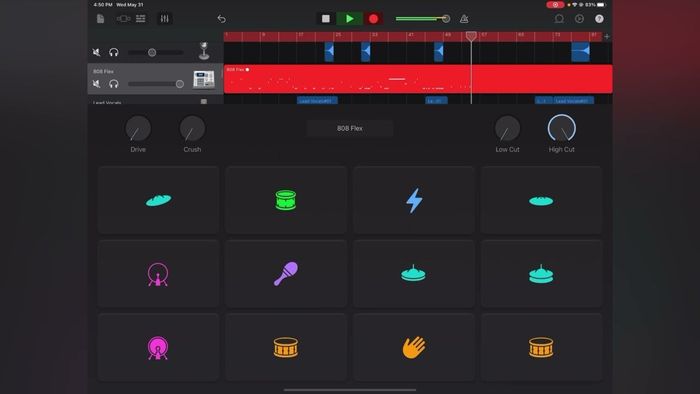Screen dimensions: 700x394
Task: Select the red 808 Flex region
Action: (418, 79)
